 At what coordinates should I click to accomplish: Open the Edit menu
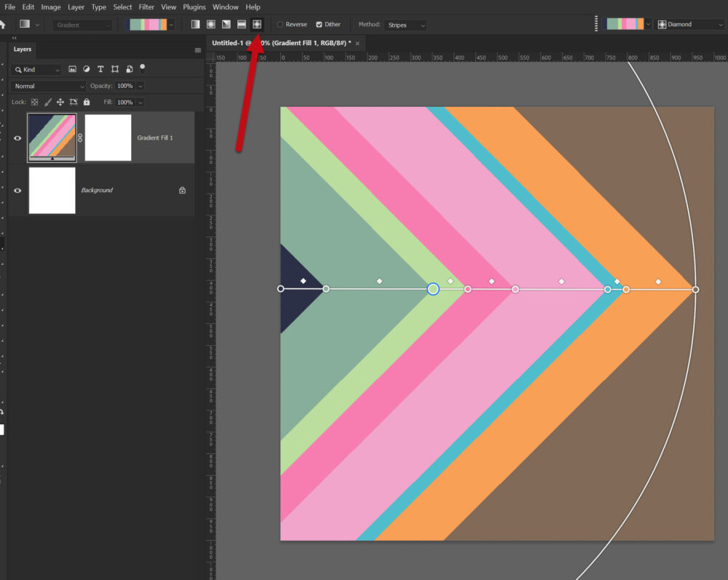28,7
